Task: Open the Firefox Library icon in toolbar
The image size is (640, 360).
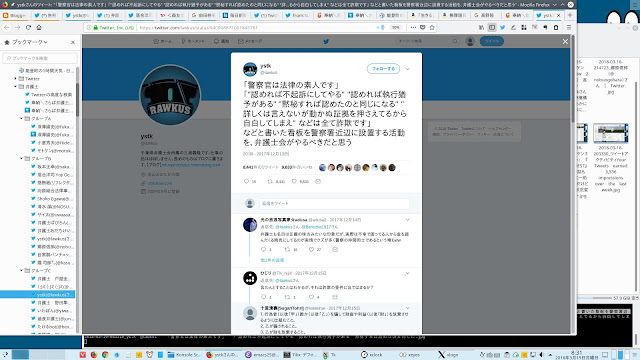Action: (481, 27)
